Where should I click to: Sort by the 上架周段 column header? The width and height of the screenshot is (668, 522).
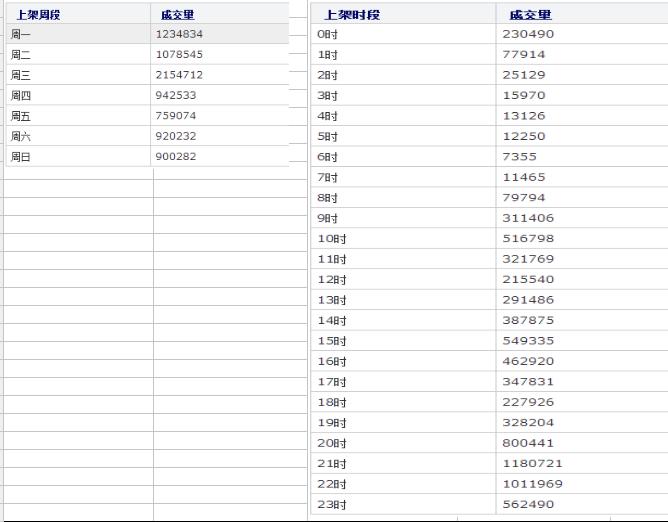pos(38,15)
